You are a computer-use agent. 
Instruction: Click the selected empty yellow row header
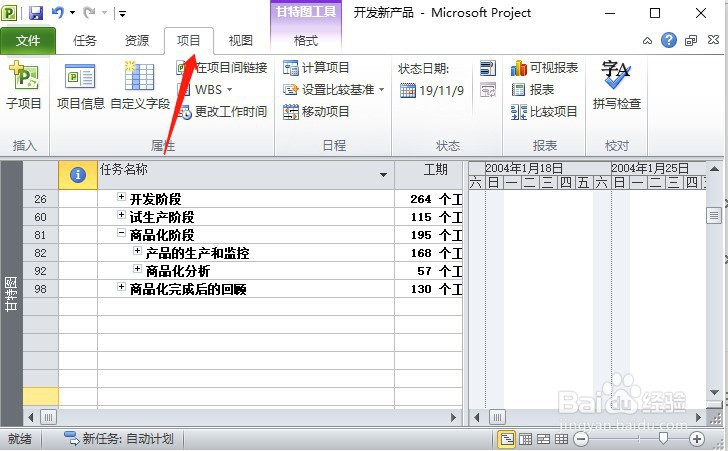pyautogui.click(x=40, y=396)
